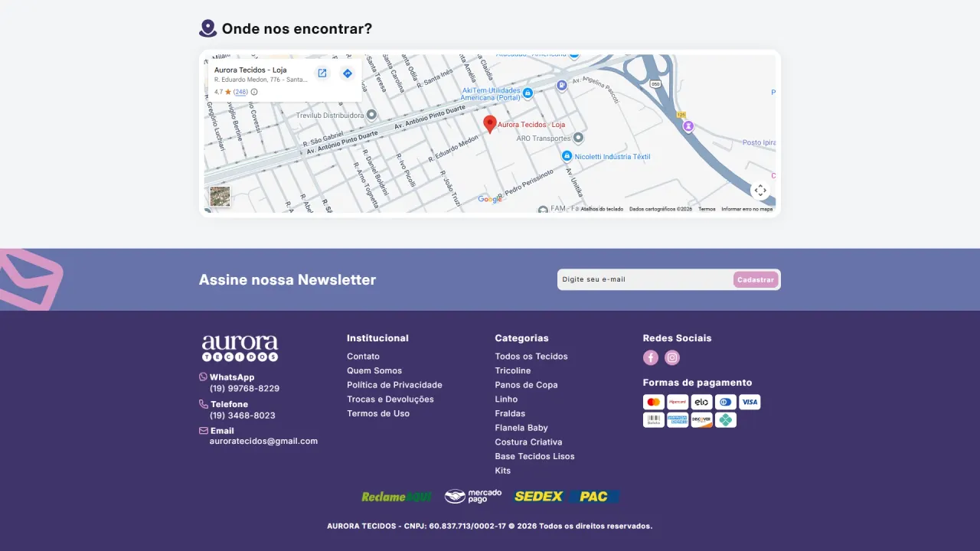Open the Facebook social icon
Viewport: 980px width, 551px height.
click(x=651, y=357)
